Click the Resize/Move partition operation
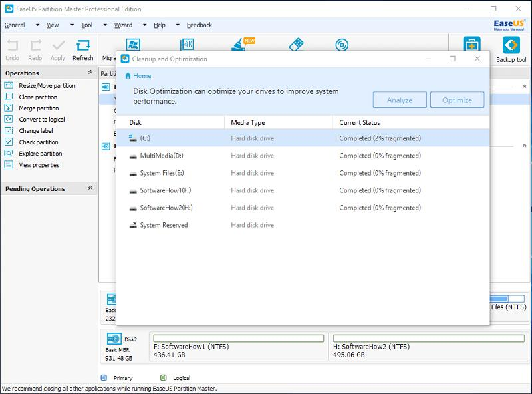 pyautogui.click(x=47, y=86)
